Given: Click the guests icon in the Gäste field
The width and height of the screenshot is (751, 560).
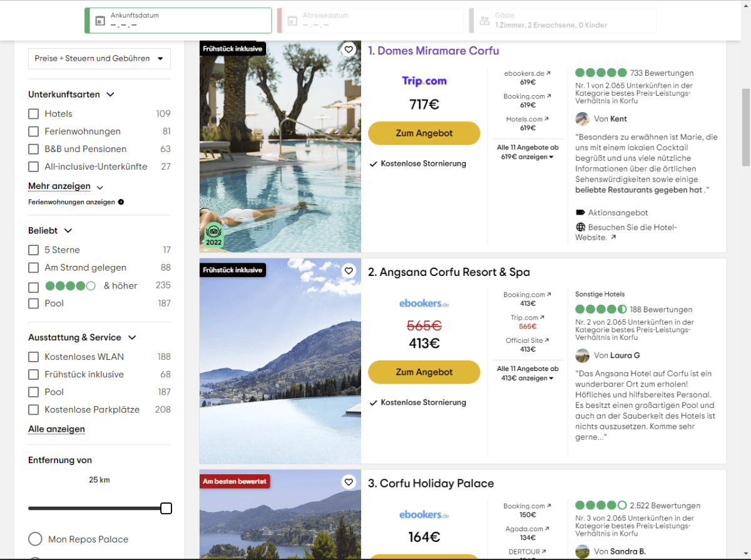Looking at the screenshot, I should tap(484, 20).
